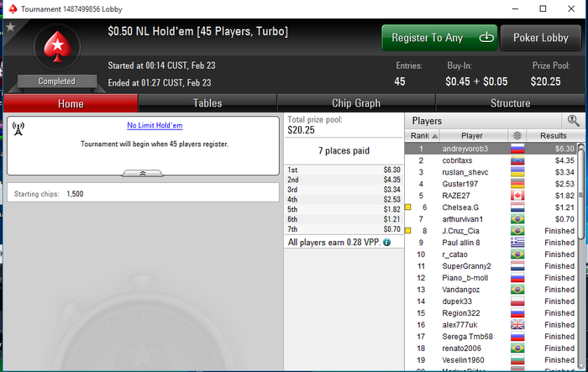Click the Canada flag next to RAZE27
The height and width of the screenshot is (372, 588).
(x=517, y=196)
